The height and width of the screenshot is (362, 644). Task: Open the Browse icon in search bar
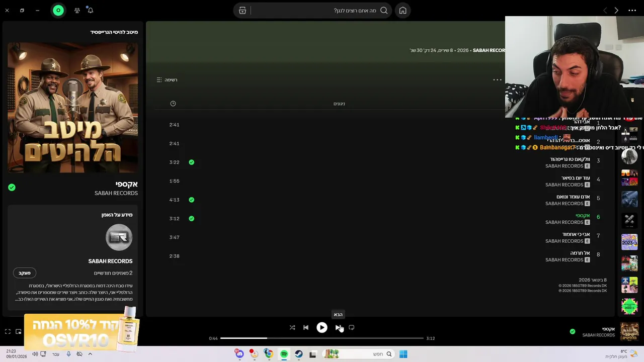(243, 11)
